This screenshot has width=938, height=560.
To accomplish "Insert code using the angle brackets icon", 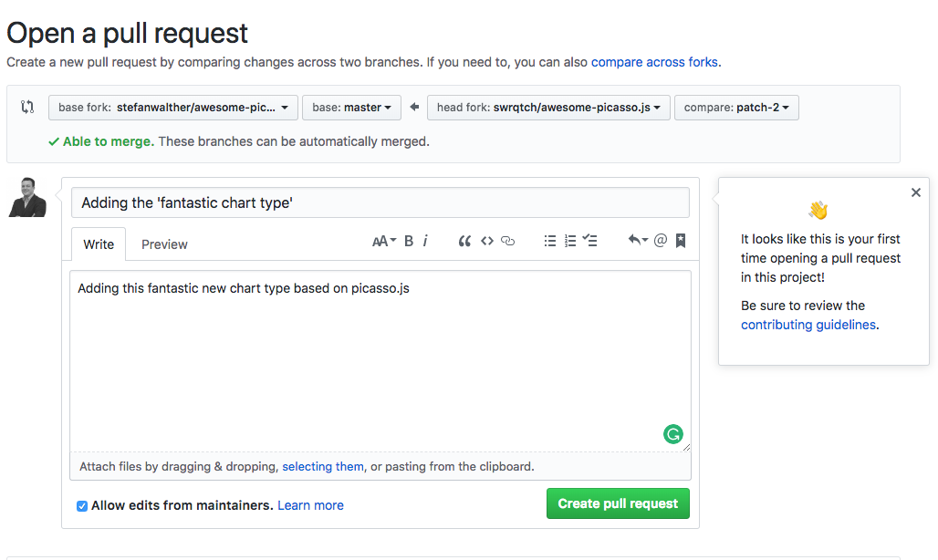I will click(487, 241).
